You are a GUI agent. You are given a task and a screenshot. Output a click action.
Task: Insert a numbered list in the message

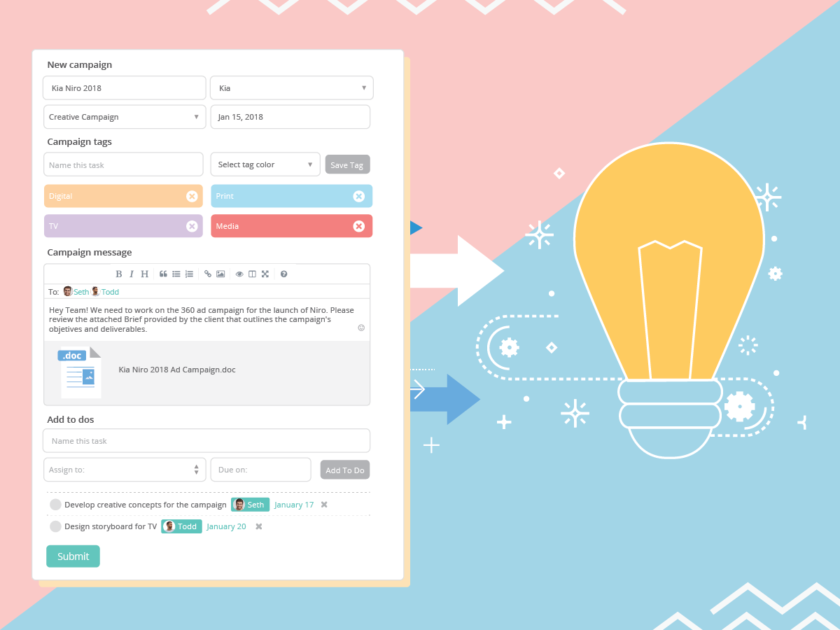click(x=189, y=274)
